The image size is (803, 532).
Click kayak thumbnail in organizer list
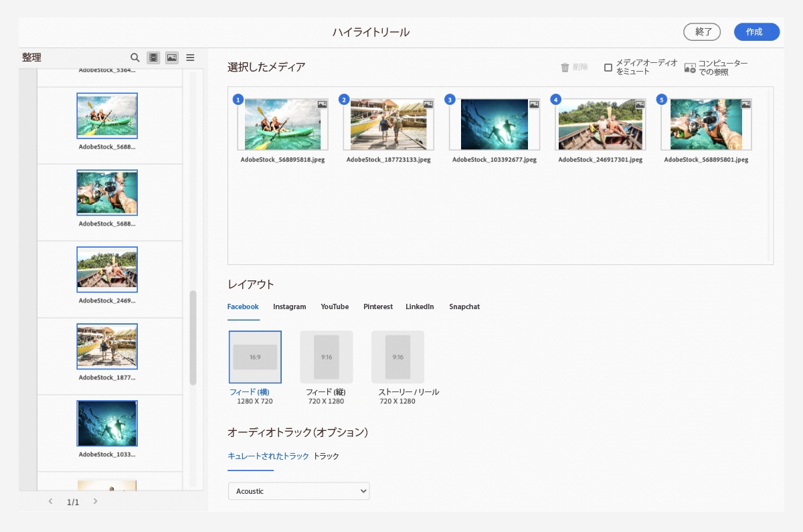point(107,116)
